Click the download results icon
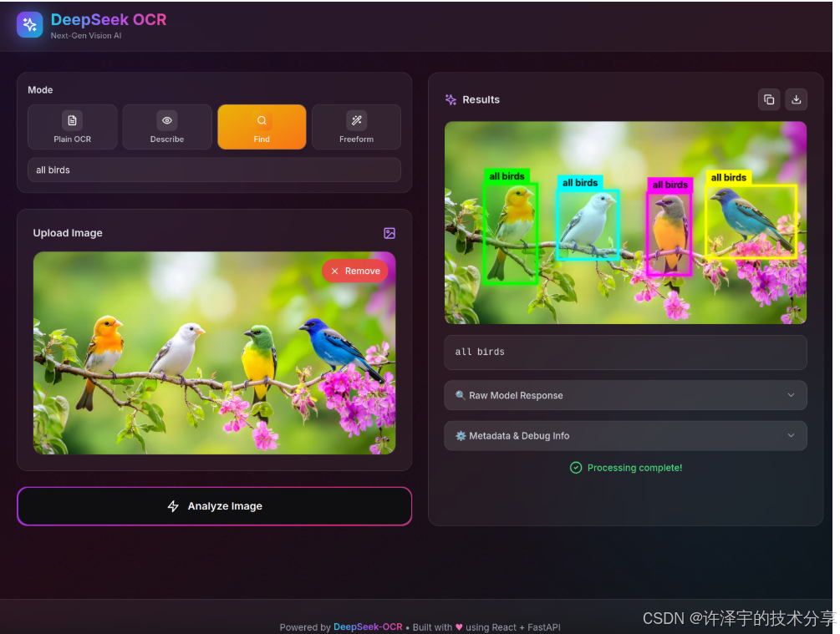The image size is (840, 634). coord(796,99)
